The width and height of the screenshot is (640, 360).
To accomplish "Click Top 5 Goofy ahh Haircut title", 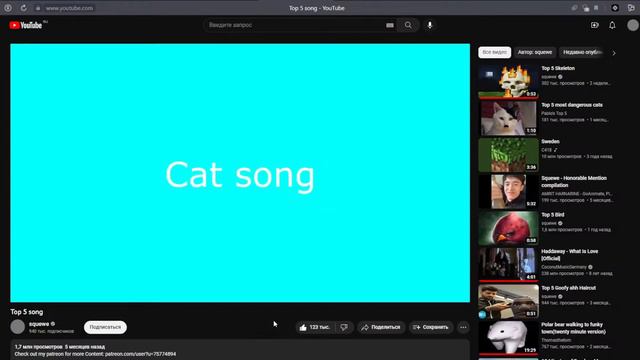I will click(569, 288).
